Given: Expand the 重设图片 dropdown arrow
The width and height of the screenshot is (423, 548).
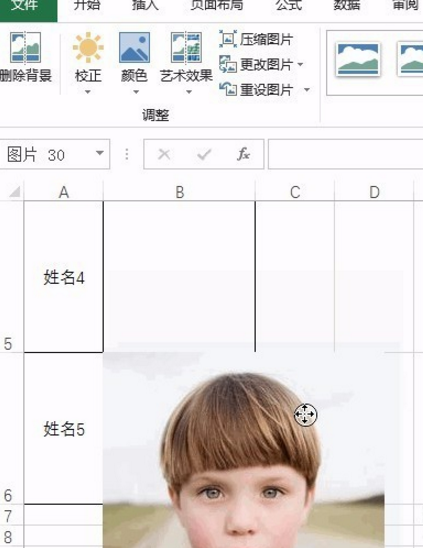Looking at the screenshot, I should [x=307, y=90].
